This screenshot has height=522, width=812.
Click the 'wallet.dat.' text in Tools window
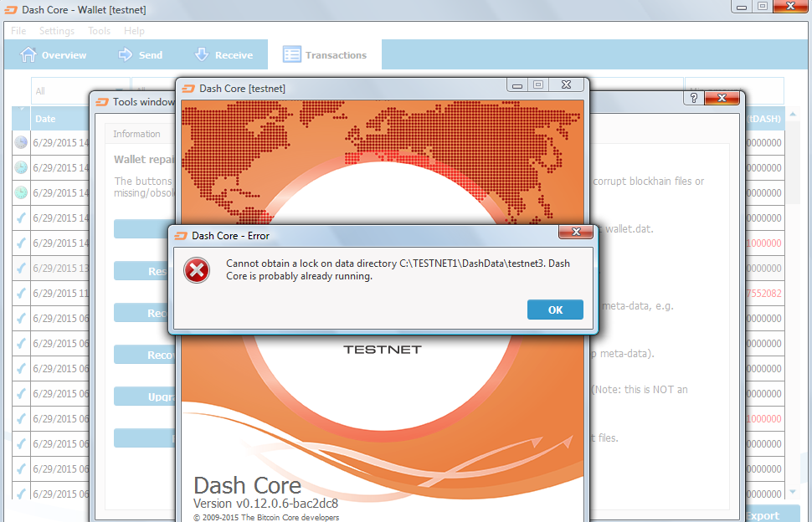(630, 228)
